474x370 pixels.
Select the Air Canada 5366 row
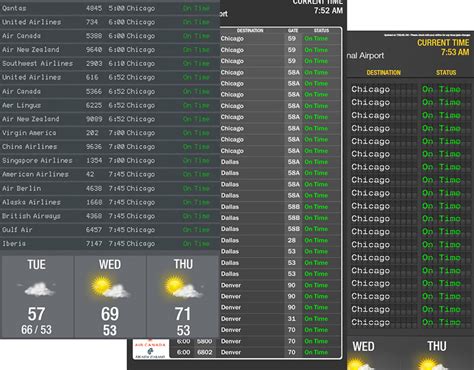click(110, 91)
